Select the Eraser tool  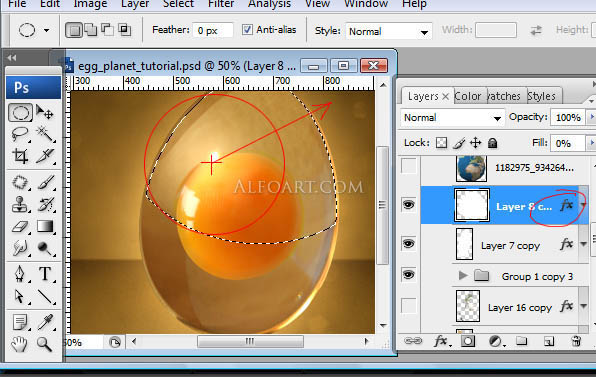click(x=20, y=227)
